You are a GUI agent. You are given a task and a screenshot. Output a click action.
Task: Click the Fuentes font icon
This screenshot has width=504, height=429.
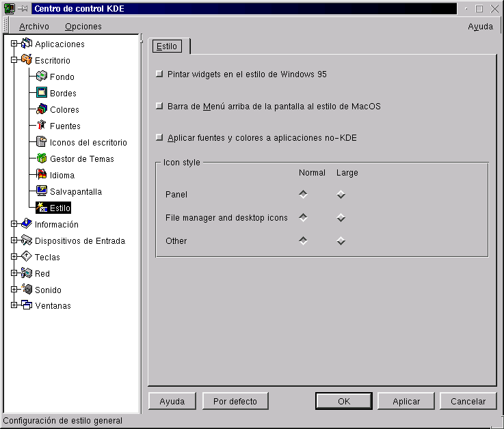point(41,126)
